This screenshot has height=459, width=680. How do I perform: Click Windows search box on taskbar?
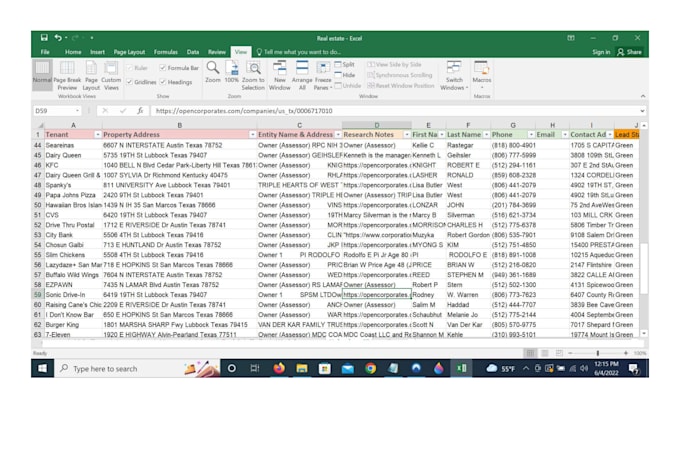click(137, 368)
